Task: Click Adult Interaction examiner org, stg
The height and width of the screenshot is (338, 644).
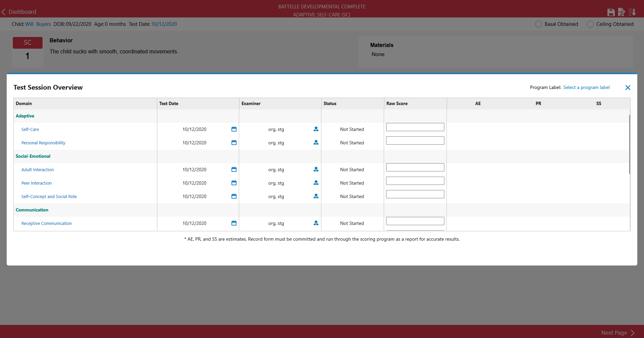Action: (x=276, y=170)
